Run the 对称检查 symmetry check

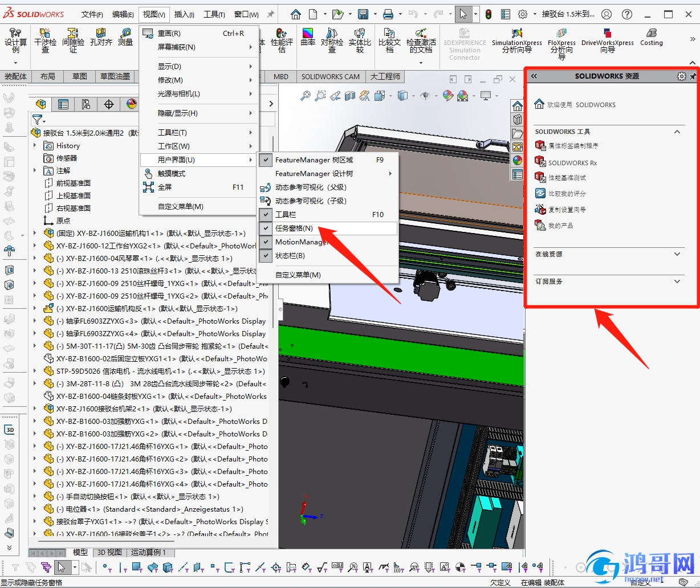[332, 41]
